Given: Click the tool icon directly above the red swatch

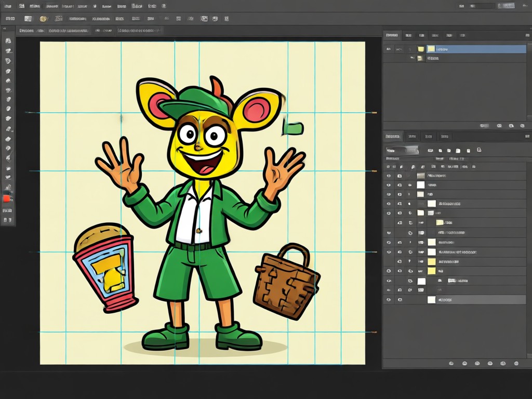Looking at the screenshot, I should tap(8, 187).
